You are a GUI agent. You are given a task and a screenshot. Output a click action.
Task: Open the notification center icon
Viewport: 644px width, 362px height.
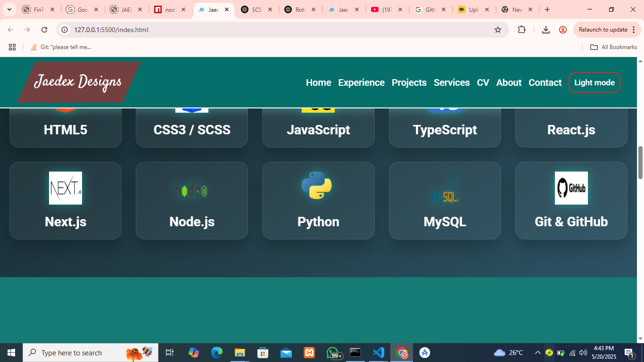629,353
